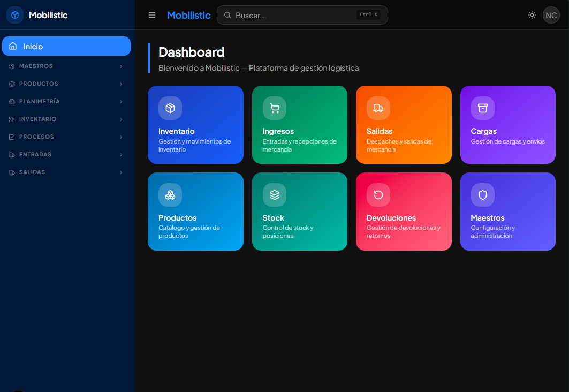The height and width of the screenshot is (392, 569).
Task: Expand MAESTROS with its chevron arrow
Action: [121, 66]
